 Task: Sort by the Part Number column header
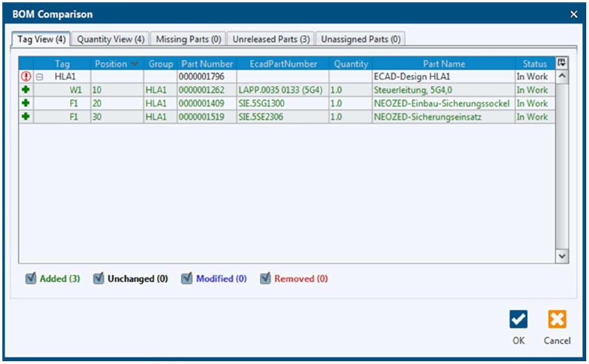pyautogui.click(x=207, y=64)
